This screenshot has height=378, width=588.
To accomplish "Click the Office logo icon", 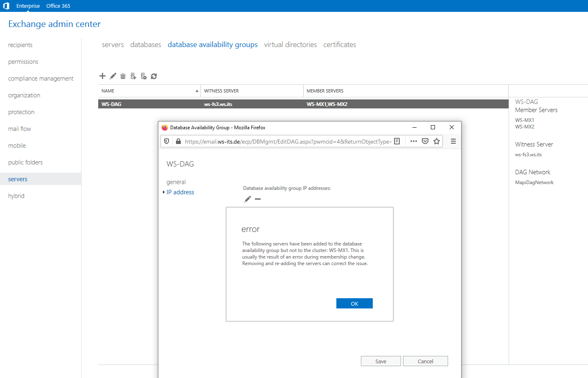I will coord(6,6).
